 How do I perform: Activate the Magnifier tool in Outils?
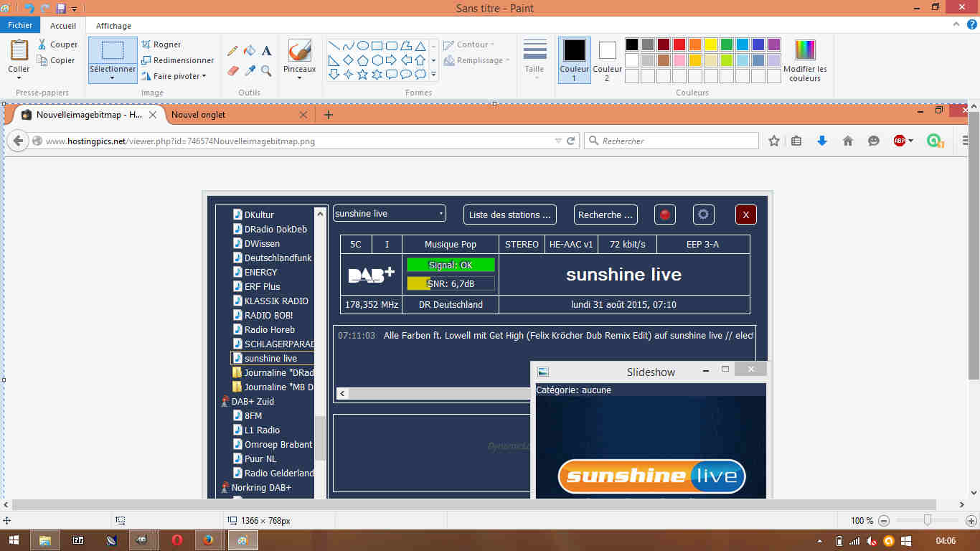[x=266, y=70]
